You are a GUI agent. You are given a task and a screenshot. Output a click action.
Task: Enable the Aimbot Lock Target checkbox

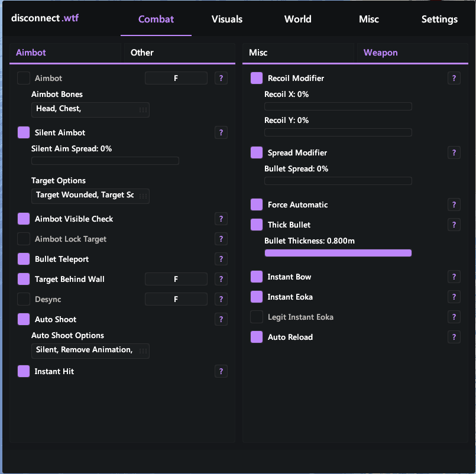[x=24, y=239]
